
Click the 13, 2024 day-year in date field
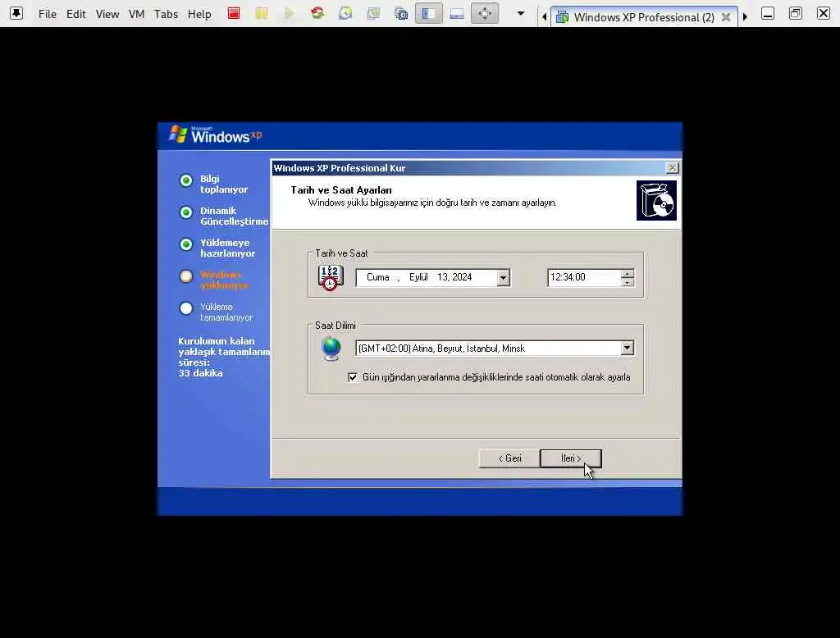(454, 277)
